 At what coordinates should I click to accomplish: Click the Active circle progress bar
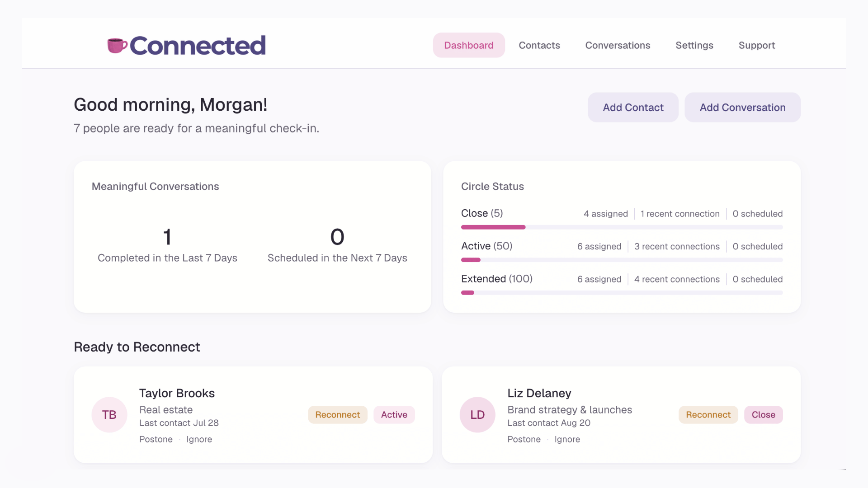point(622,260)
